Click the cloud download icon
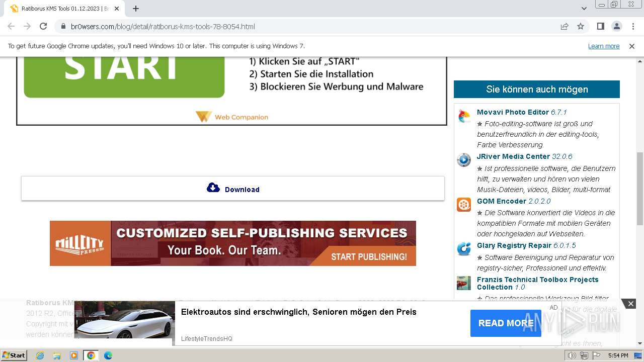The height and width of the screenshot is (362, 644). tap(213, 188)
